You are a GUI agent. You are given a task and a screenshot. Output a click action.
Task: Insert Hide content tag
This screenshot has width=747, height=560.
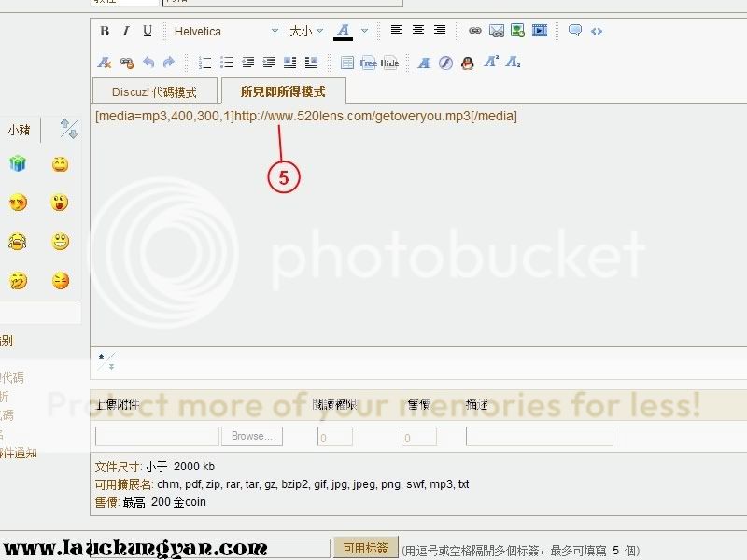[389, 63]
